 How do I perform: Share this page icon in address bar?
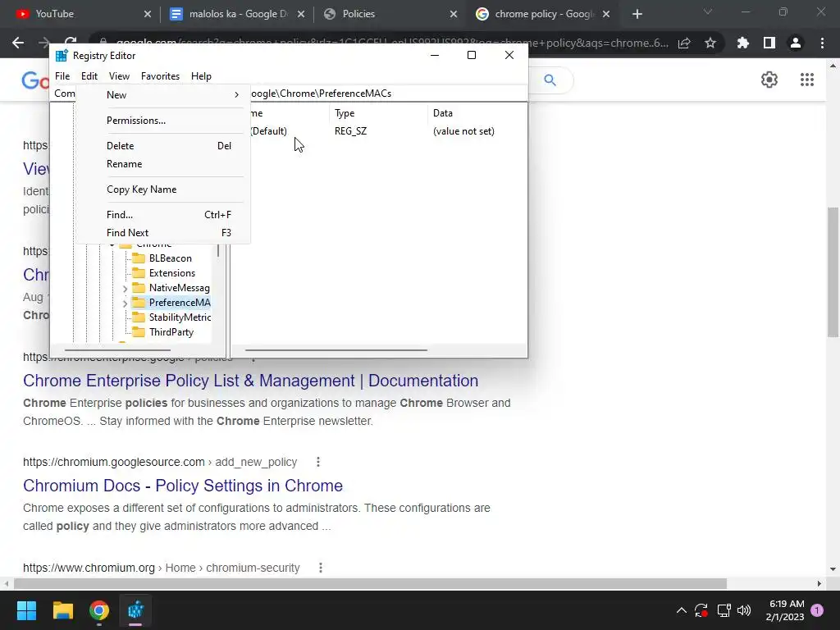(x=684, y=43)
